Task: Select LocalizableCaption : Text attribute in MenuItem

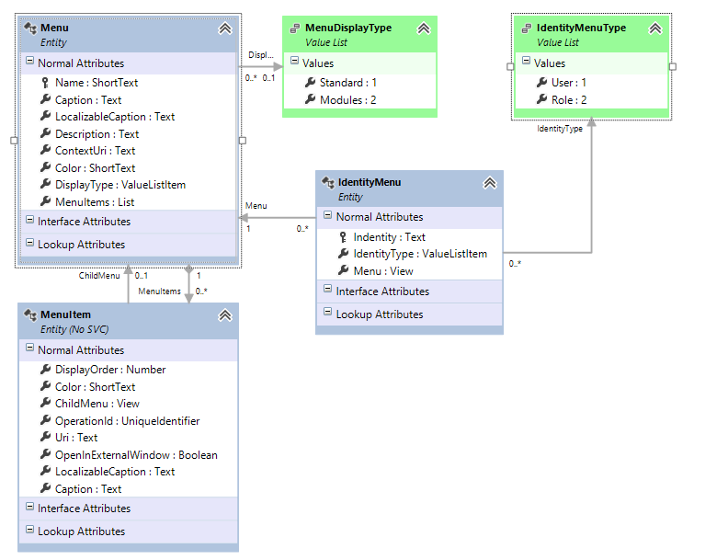Action: [x=115, y=472]
